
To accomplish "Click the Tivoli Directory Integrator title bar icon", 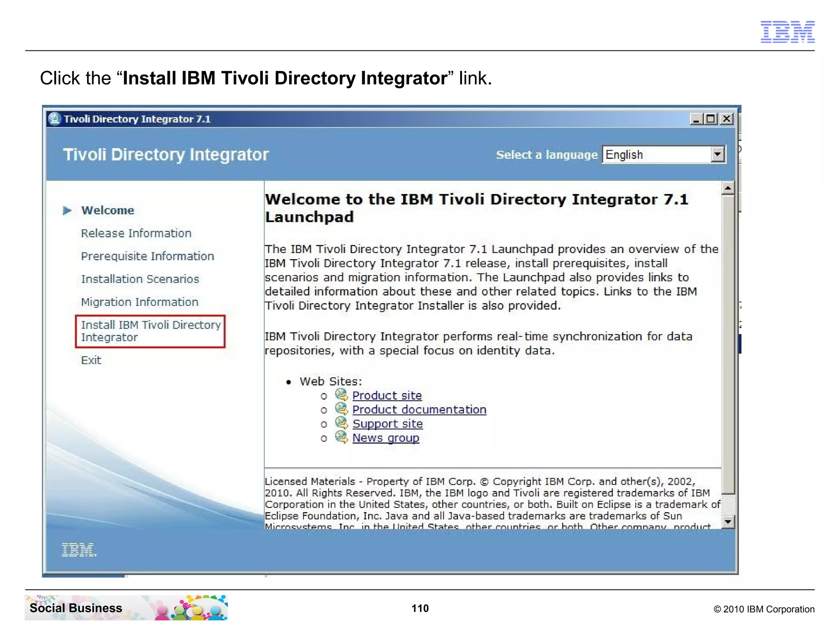I will pos(55,119).
